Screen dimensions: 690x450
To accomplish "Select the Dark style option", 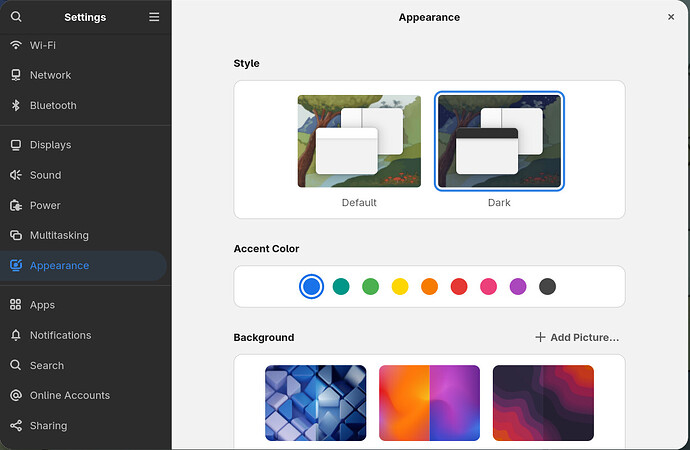I will [499, 141].
